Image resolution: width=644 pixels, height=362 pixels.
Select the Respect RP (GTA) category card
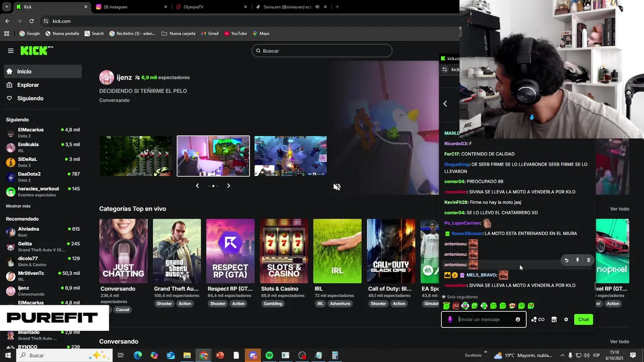(230, 251)
